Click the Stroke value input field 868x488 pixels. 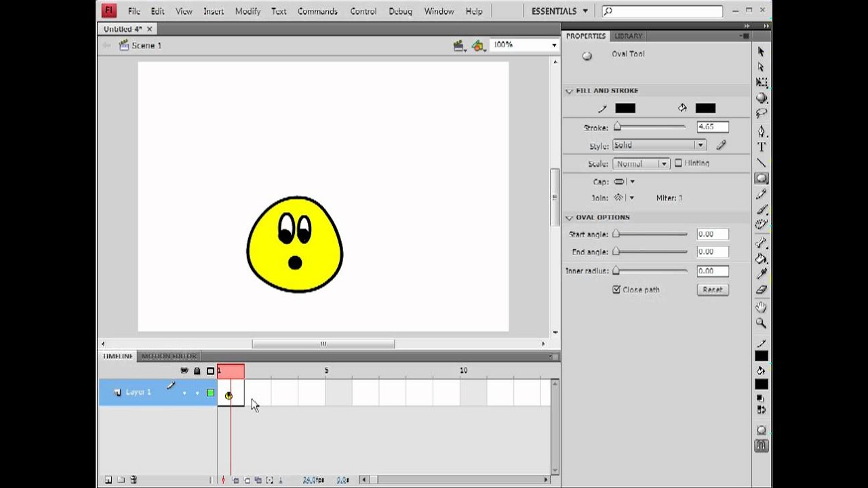[713, 127]
